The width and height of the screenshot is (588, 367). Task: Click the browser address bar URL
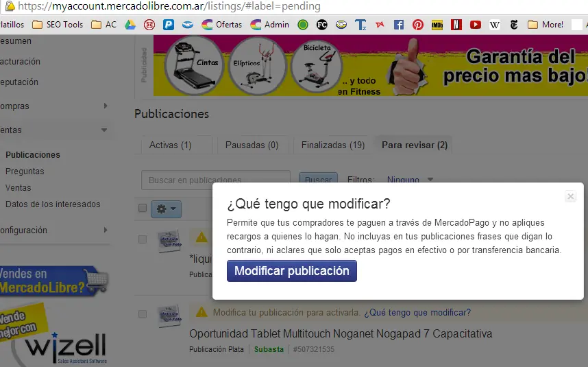point(169,6)
